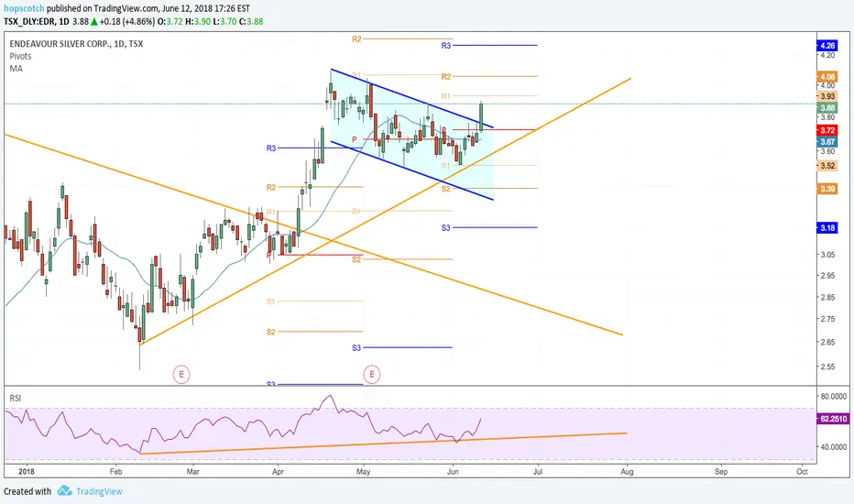Screen dimensions: 854x504
Task: Click the earnings E marker near May
Action: [x=372, y=374]
